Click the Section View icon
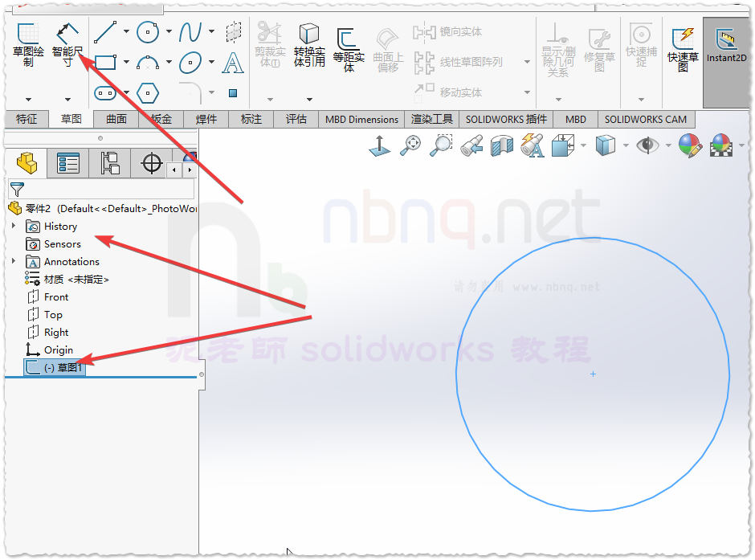The height and width of the screenshot is (560, 755). 502,146
